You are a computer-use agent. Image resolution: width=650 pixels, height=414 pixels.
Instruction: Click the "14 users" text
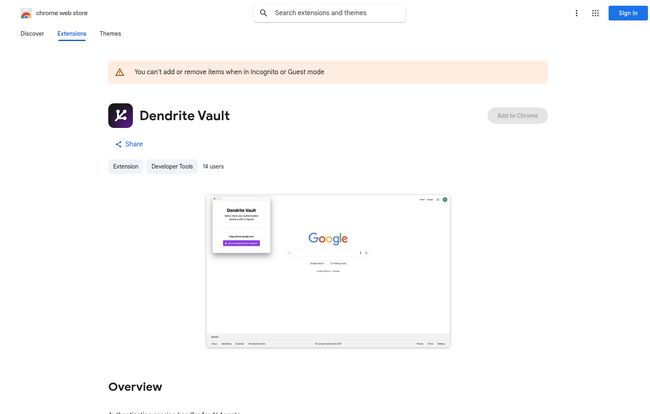pyautogui.click(x=213, y=167)
